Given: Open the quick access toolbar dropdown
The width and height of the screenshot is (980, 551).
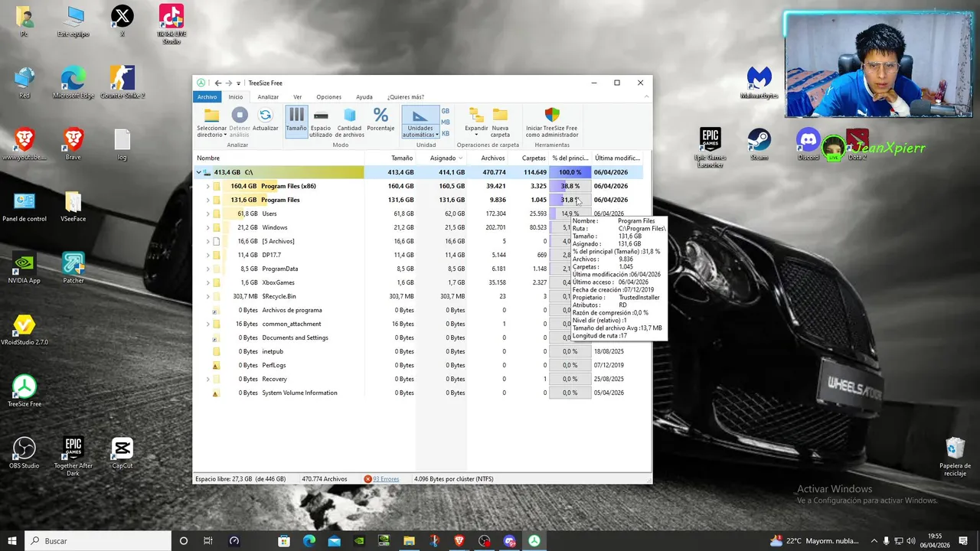Looking at the screenshot, I should pos(238,83).
